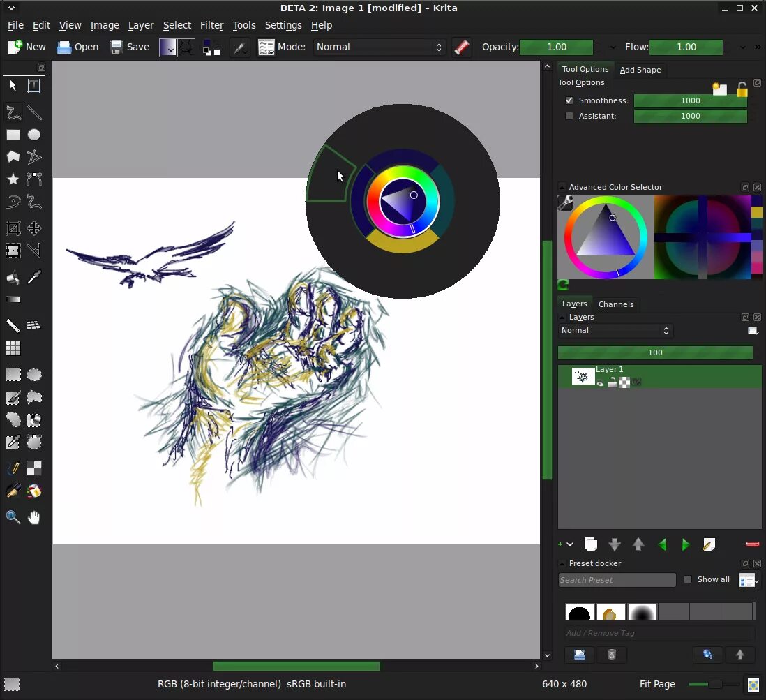Screen dimensions: 766x700
Task: Enable the Assistant checkbox
Action: pyautogui.click(x=569, y=116)
